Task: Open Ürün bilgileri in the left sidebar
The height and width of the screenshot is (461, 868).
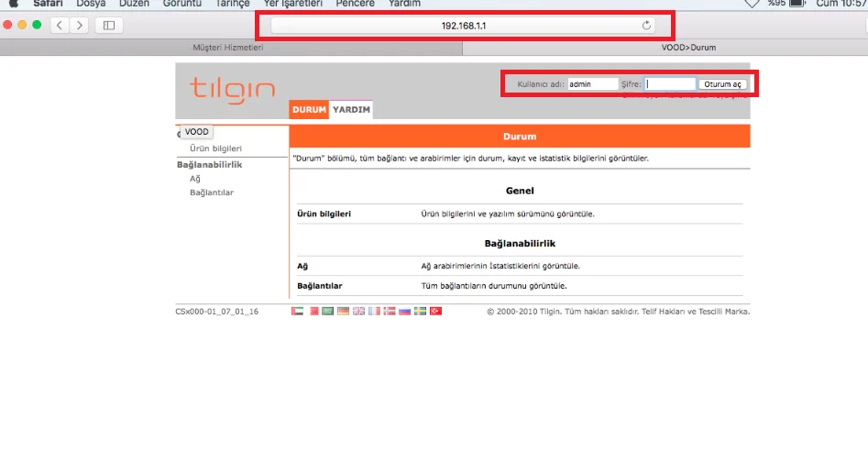Action: (x=215, y=148)
